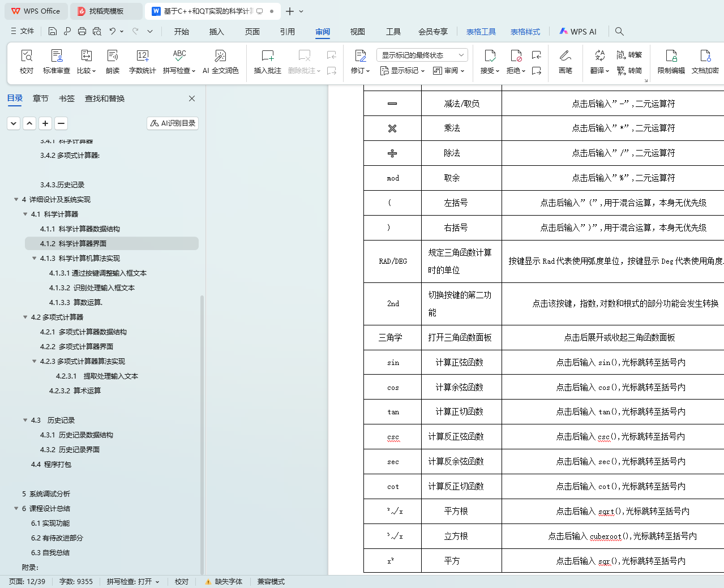Click the down arrow in outline toolbar

coord(14,123)
